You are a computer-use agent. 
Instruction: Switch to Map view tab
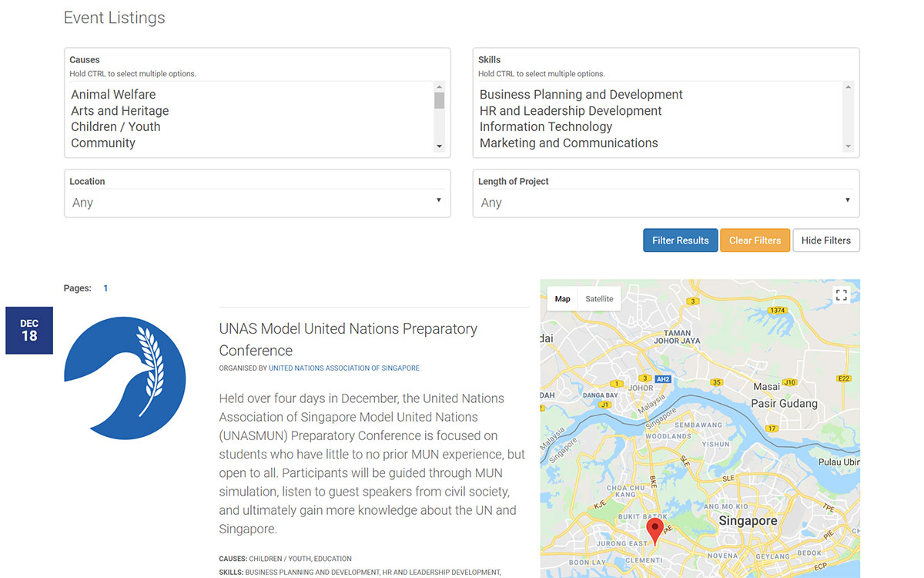563,299
